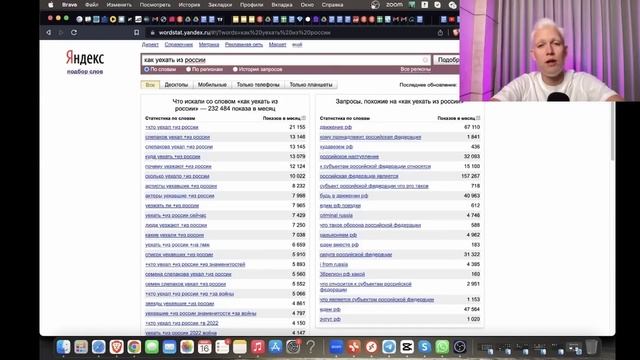The height and width of the screenshot is (360, 640).
Task: Clear the search query with the X
Action: tap(425, 60)
